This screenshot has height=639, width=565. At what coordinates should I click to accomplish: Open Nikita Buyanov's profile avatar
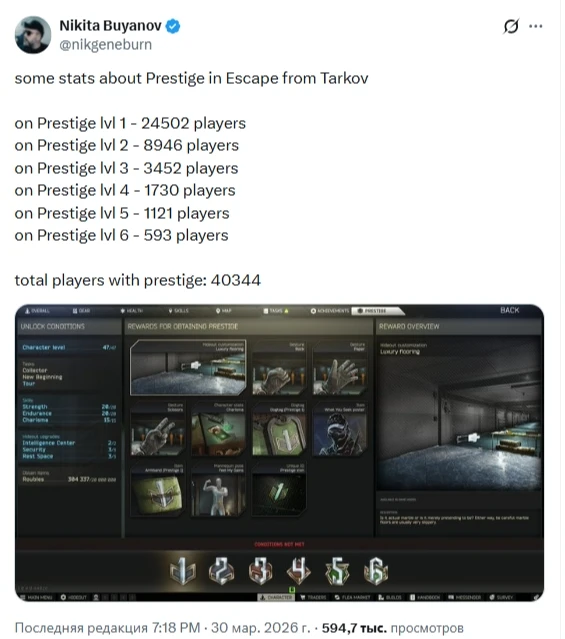[x=33, y=35]
